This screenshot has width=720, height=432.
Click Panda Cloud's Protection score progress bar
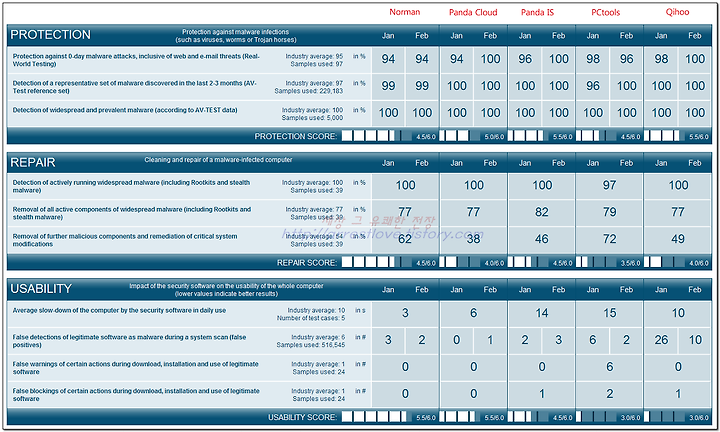pos(460,136)
